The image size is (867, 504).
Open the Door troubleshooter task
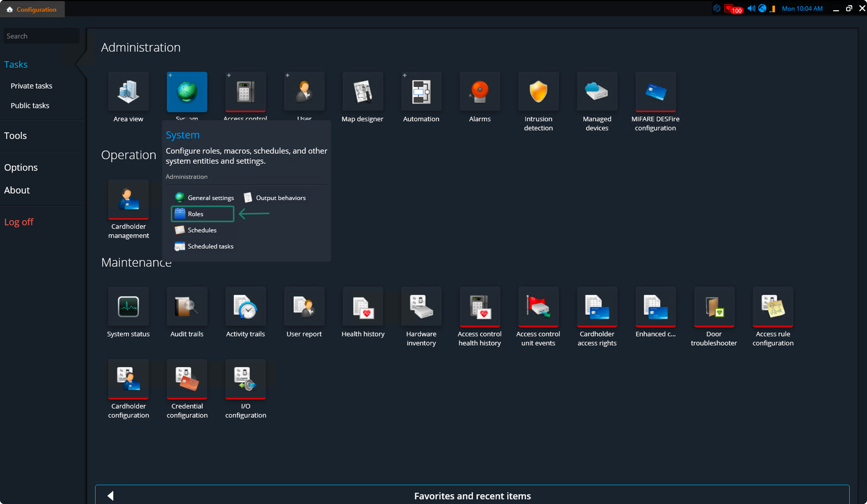pos(714,307)
